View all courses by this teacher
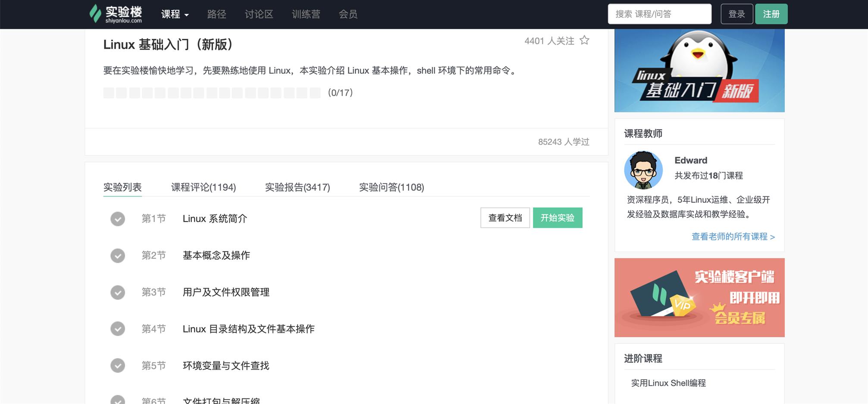868x404 pixels. (x=733, y=236)
